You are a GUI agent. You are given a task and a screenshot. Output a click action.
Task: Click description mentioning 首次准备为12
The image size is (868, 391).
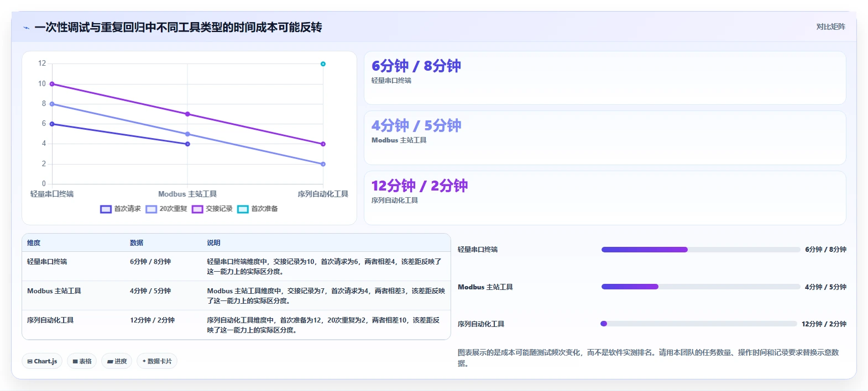324,325
